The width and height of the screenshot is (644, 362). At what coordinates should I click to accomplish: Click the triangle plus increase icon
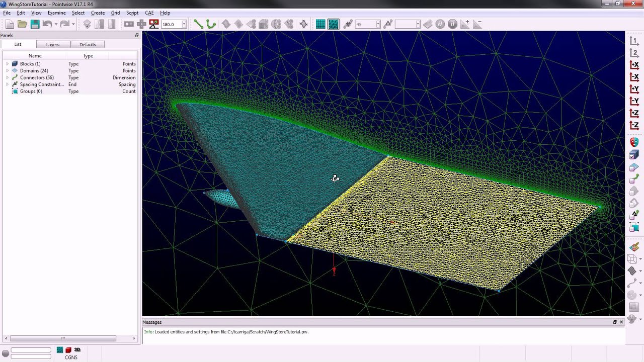[x=465, y=24]
